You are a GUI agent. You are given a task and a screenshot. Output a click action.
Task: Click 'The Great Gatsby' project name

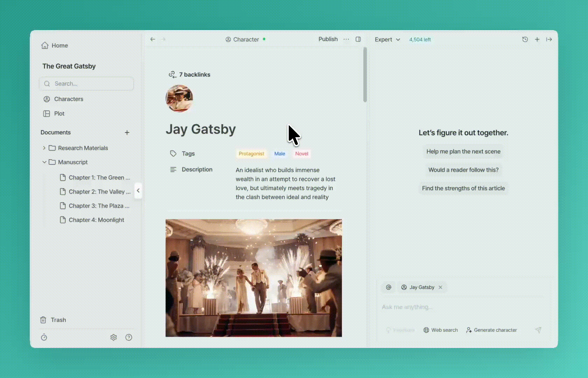coord(69,66)
